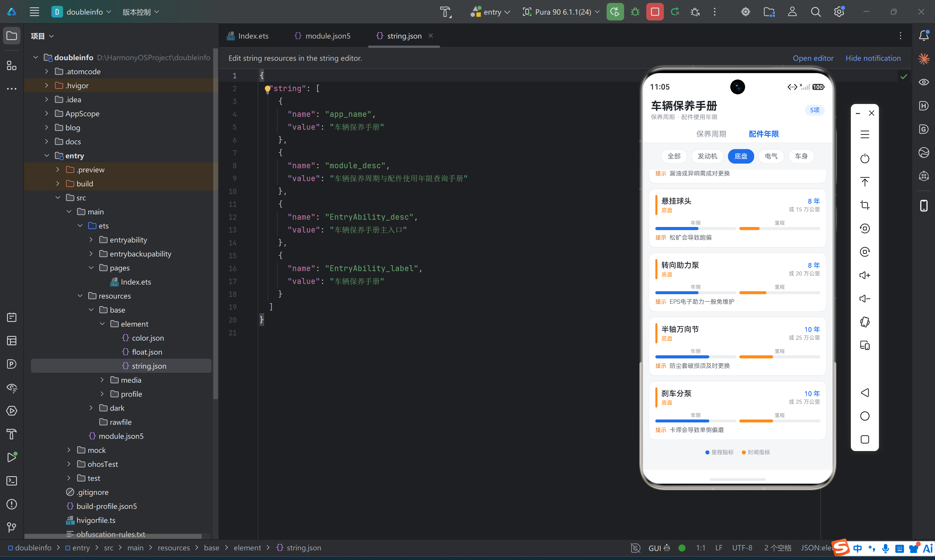
Task: Switch to Index.ets editor tab
Action: 247,36
